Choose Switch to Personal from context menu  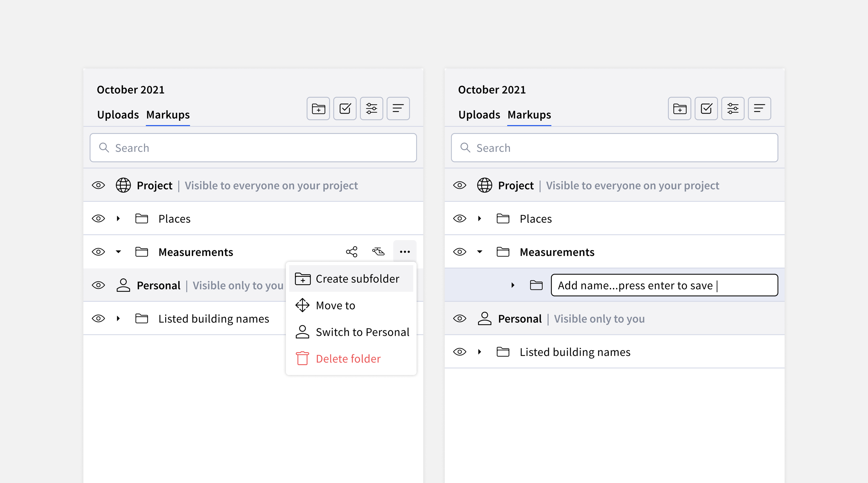(x=351, y=332)
